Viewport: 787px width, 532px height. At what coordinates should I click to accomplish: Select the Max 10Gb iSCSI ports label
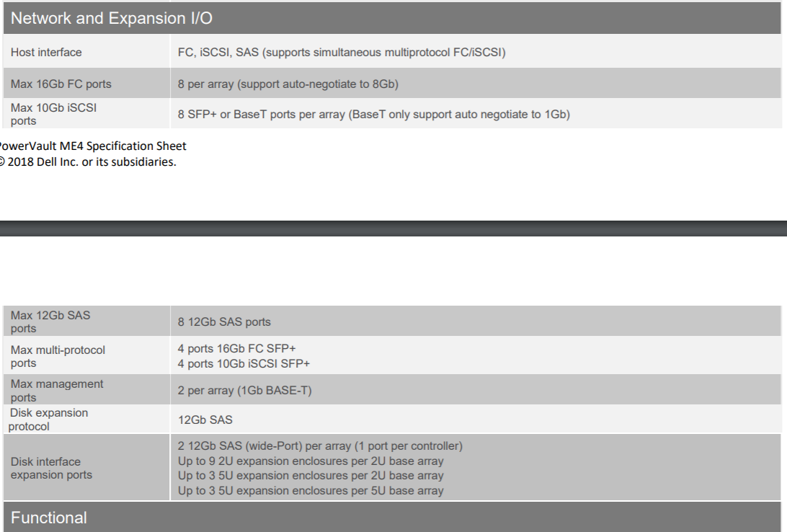(x=53, y=114)
